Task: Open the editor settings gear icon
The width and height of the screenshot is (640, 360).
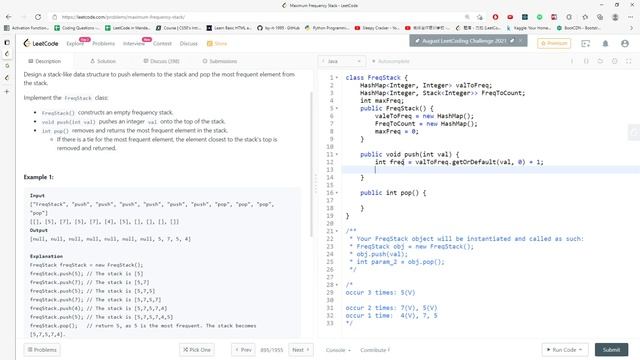Action: click(614, 61)
